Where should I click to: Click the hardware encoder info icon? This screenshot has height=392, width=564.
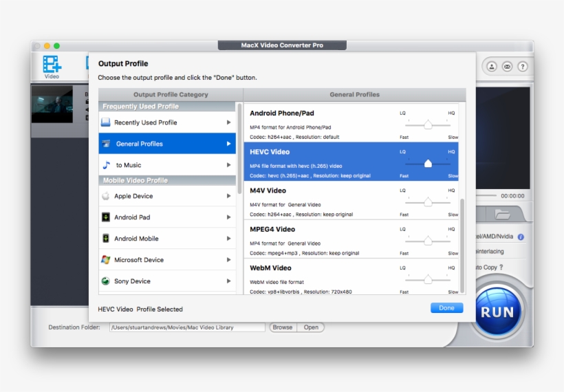coord(521,237)
